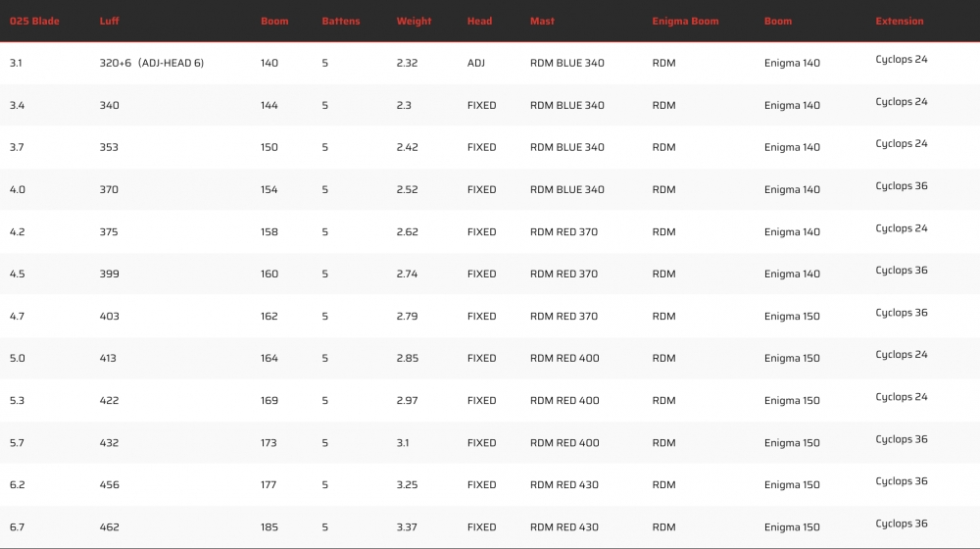Click the weight value 3.37
This screenshot has width=980, height=549.
click(407, 527)
